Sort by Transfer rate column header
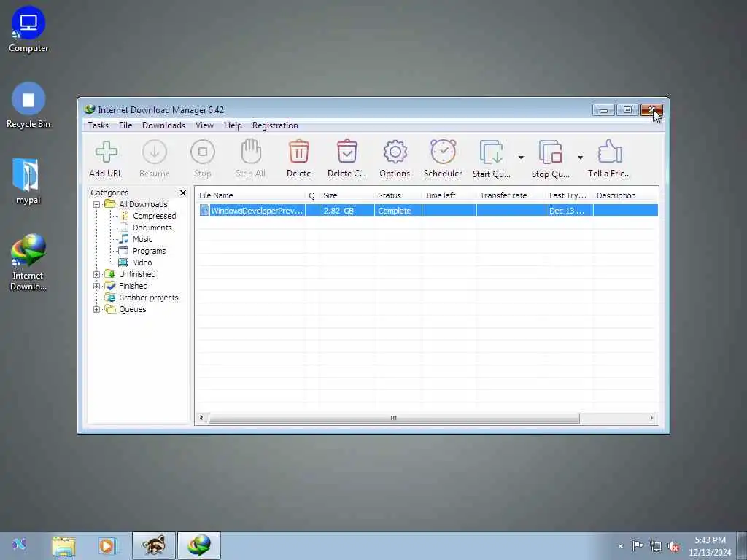Viewport: 747px width, 560px height. click(511, 195)
